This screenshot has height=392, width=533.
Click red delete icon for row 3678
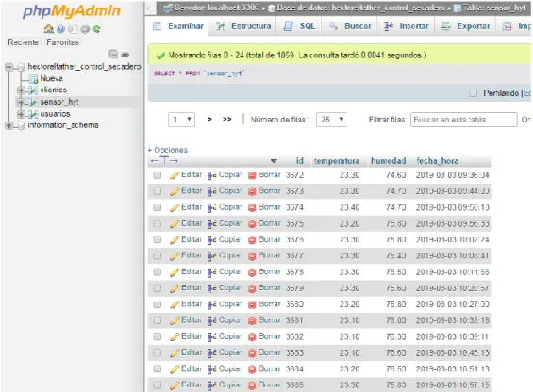click(252, 272)
